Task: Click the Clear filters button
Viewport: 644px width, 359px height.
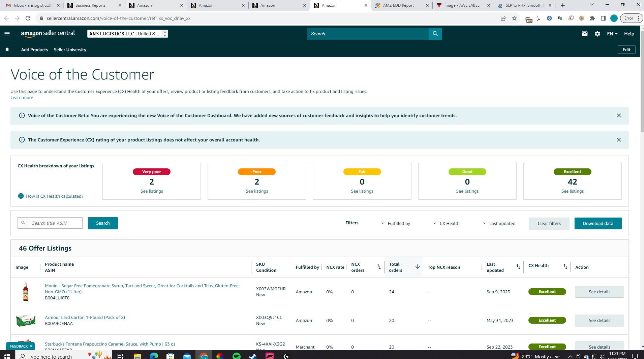Action: click(549, 223)
